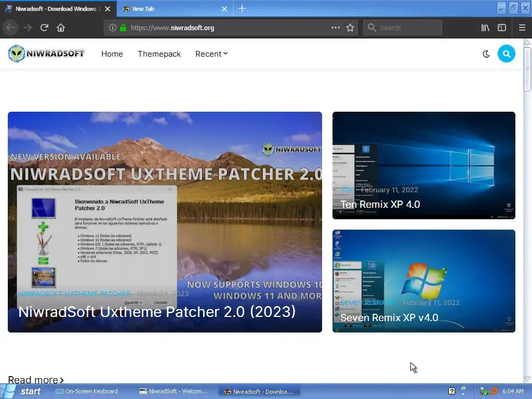Open the Windows start button

coord(22,391)
